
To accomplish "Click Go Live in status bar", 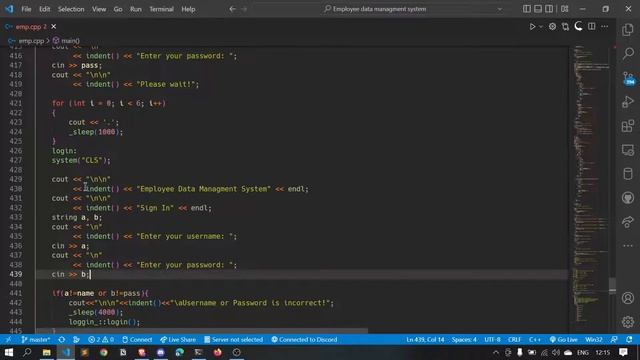I will [x=564, y=340].
